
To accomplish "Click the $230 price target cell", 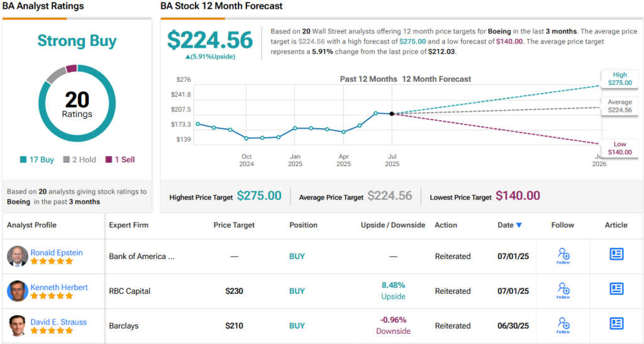I will click(234, 291).
